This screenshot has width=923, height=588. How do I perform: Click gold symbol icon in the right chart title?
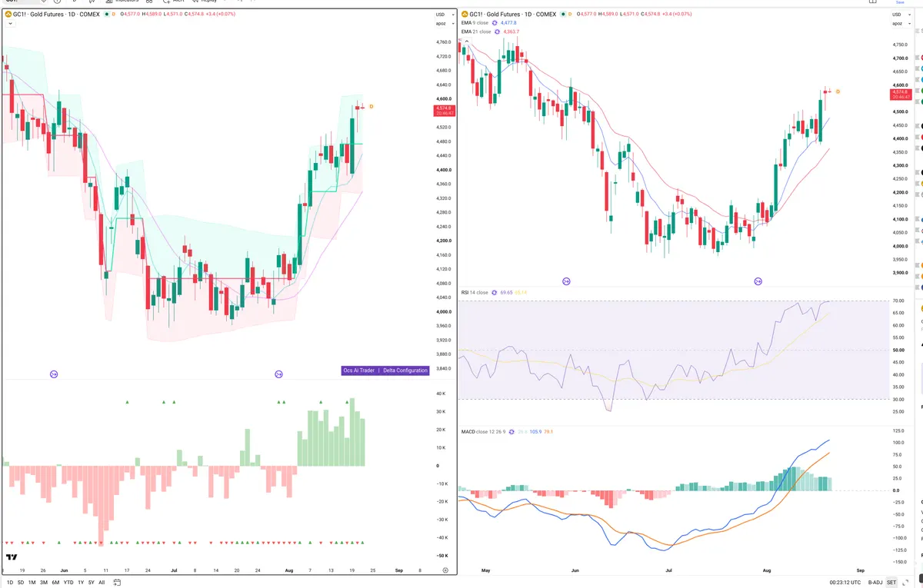463,14
